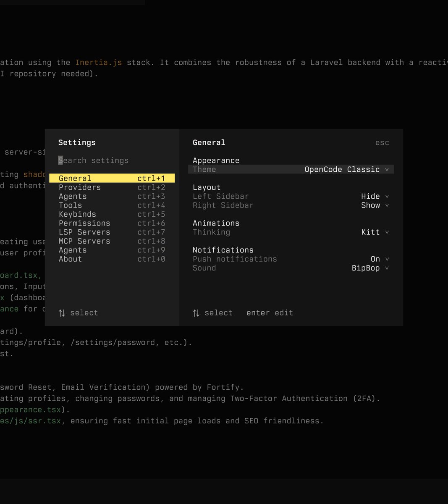The height and width of the screenshot is (504, 448).
Task: Click the Inertia.js link in the background text
Action: tap(99, 62)
